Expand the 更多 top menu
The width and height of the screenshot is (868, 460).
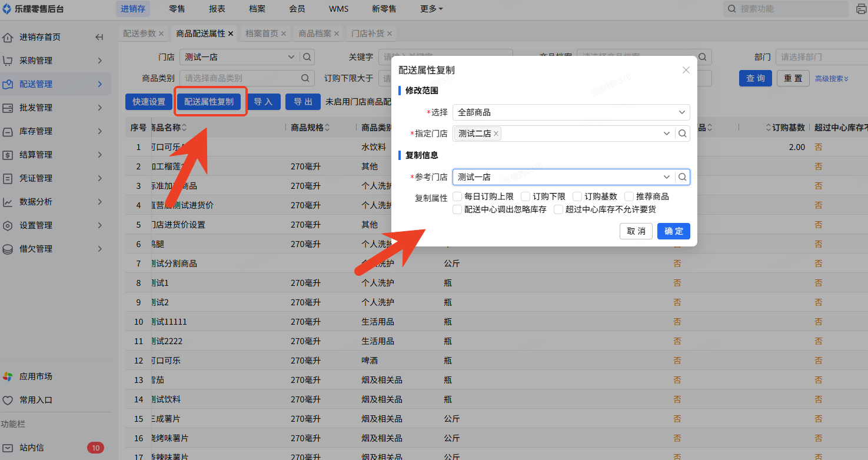[x=431, y=9]
